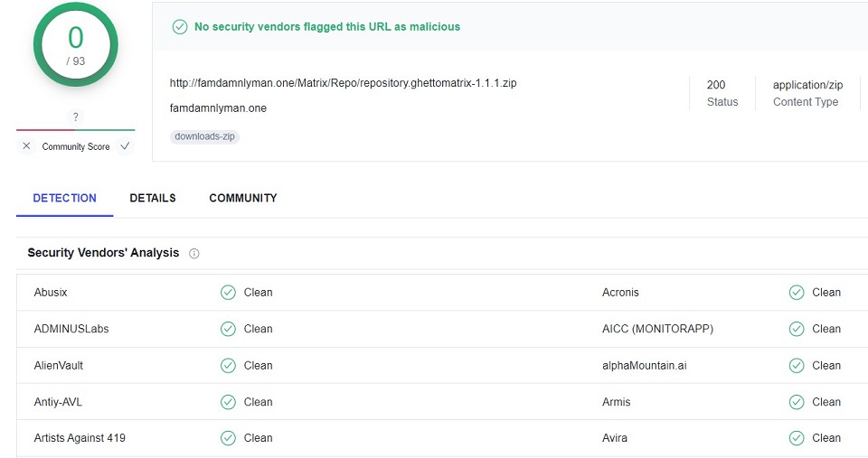Screen dimensions: 868x458
Task: Click the Clean check icon for Acronis
Action: (x=797, y=293)
